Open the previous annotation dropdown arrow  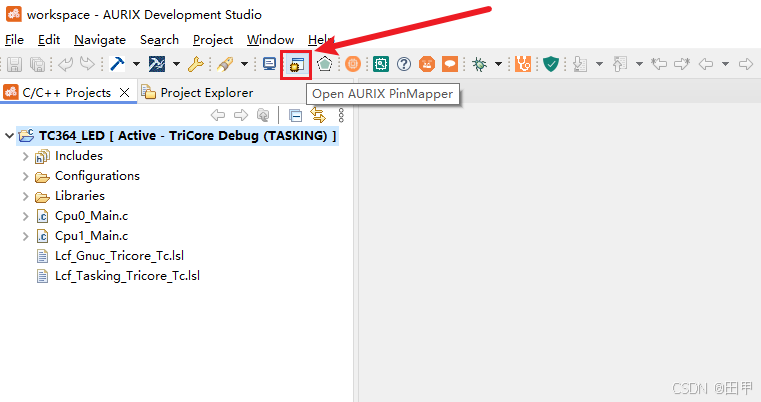[639, 64]
